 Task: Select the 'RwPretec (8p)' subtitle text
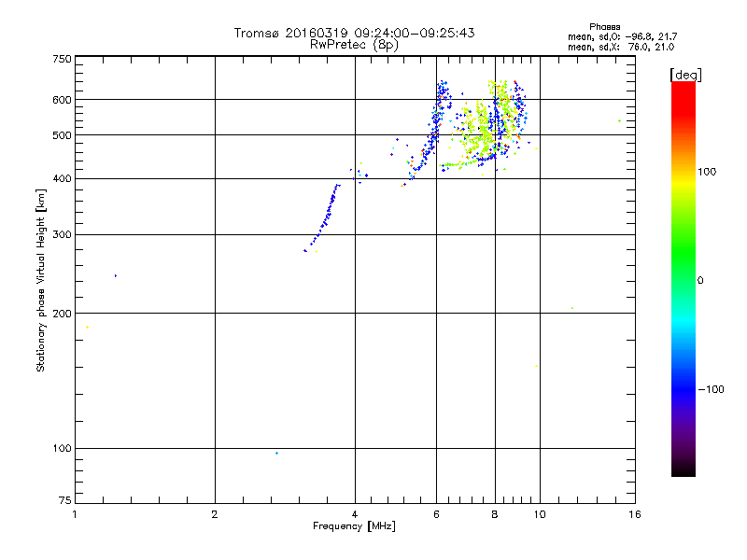(354, 45)
